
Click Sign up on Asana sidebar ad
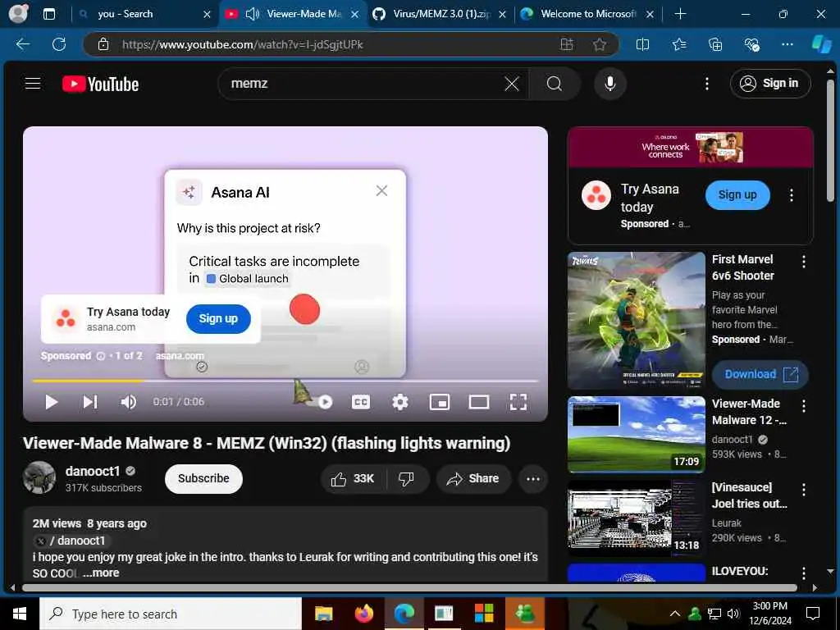tap(737, 195)
